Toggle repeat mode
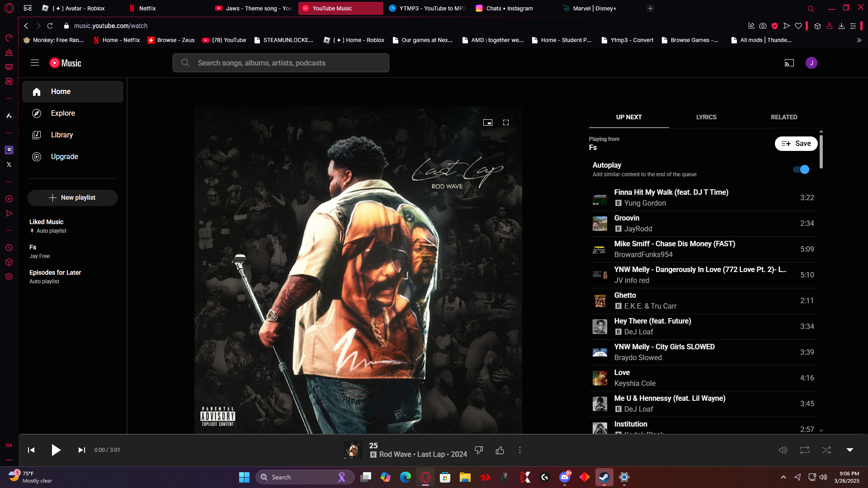Screen dimensions: 868x488 tap(804, 450)
